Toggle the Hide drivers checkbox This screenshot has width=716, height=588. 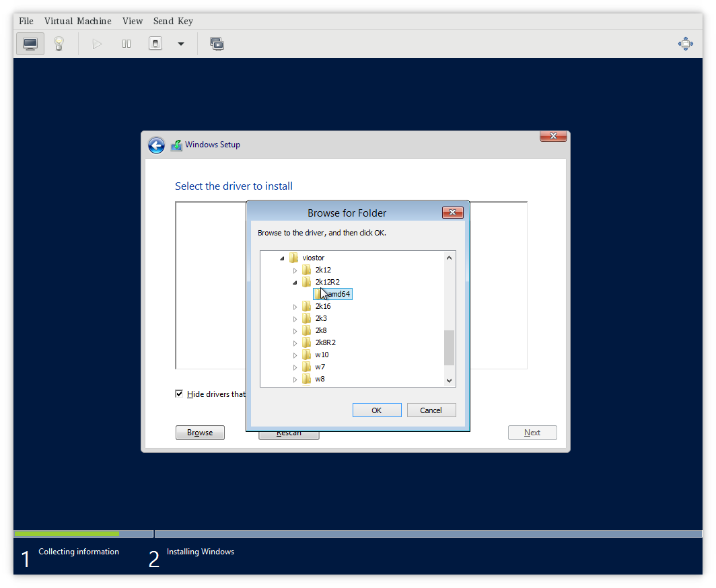(x=179, y=394)
